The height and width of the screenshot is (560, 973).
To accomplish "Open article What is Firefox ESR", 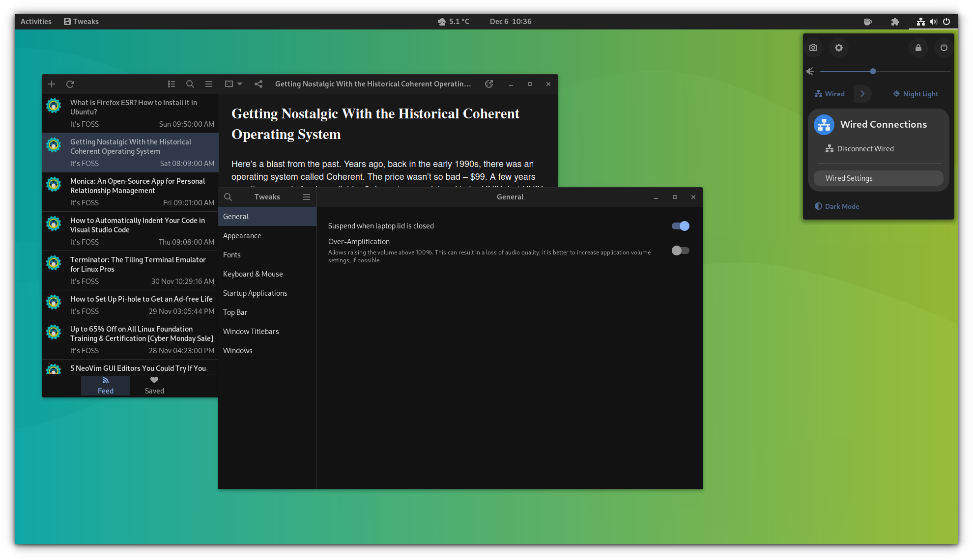I will (130, 113).
